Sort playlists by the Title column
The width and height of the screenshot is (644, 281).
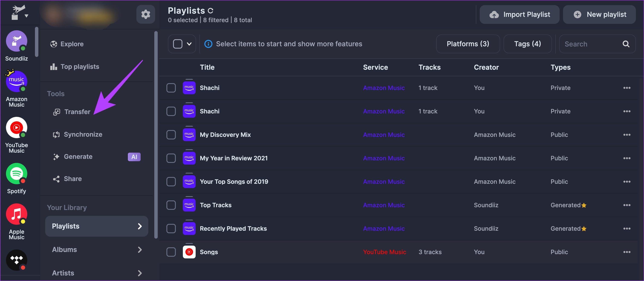pyautogui.click(x=207, y=68)
